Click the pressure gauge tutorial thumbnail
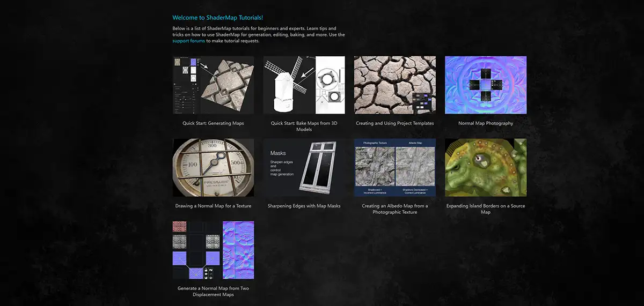644x306 pixels. click(213, 168)
